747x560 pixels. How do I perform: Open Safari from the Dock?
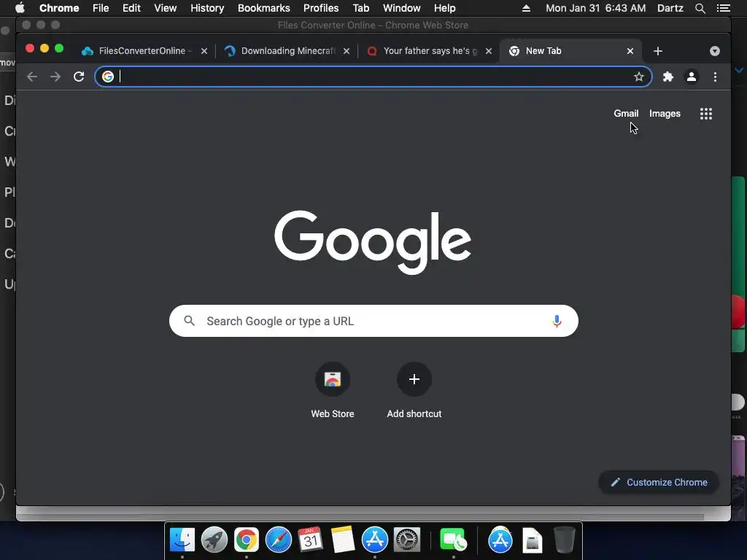278,540
